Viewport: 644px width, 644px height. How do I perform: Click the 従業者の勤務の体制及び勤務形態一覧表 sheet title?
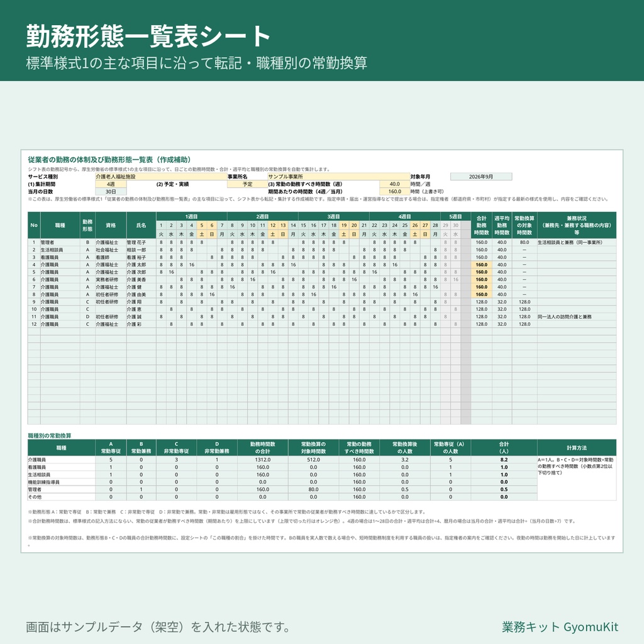point(109,160)
